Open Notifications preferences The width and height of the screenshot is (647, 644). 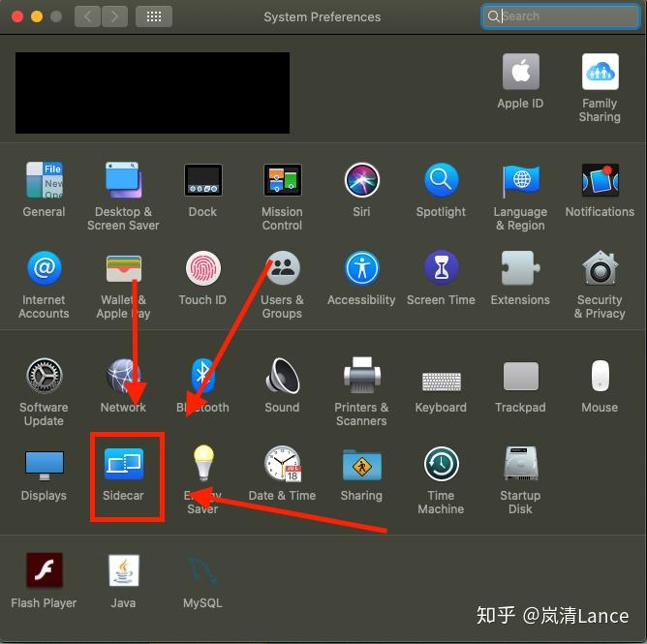[600, 180]
